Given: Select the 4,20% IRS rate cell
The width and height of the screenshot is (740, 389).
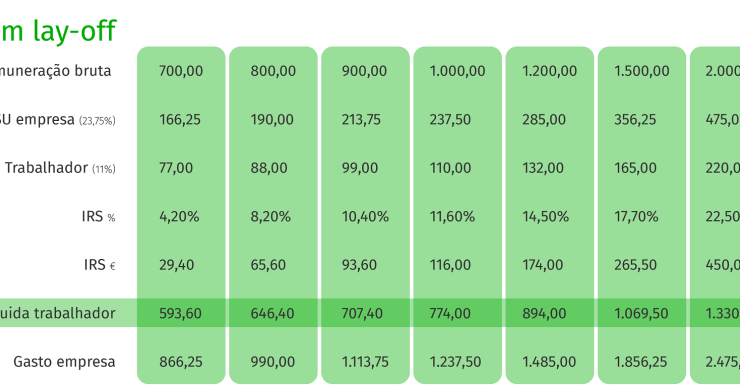Looking at the screenshot, I should [179, 217].
